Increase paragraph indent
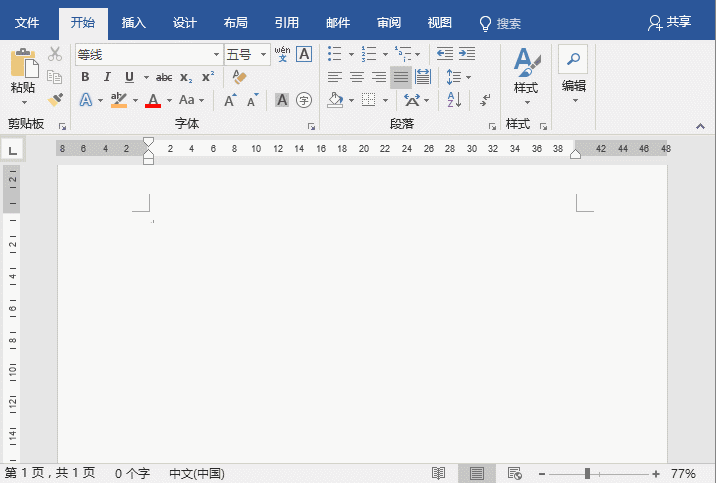Image resolution: width=716 pixels, height=483 pixels. [x=466, y=54]
